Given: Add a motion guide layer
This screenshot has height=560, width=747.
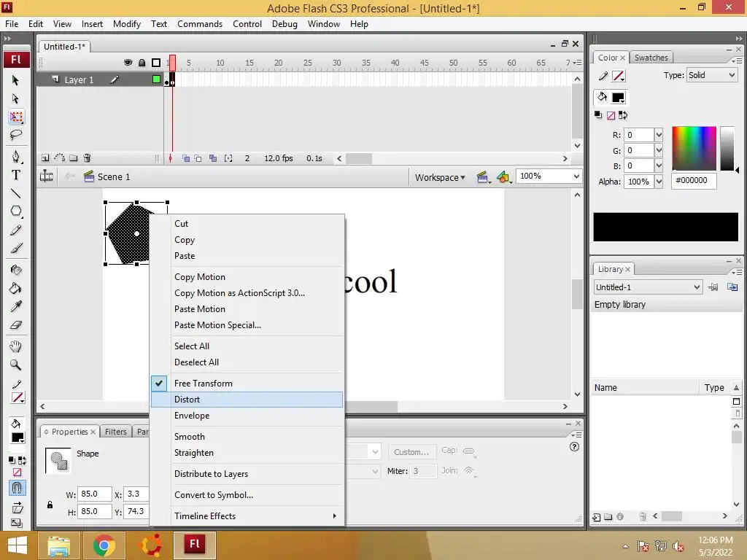Looking at the screenshot, I should (60, 158).
